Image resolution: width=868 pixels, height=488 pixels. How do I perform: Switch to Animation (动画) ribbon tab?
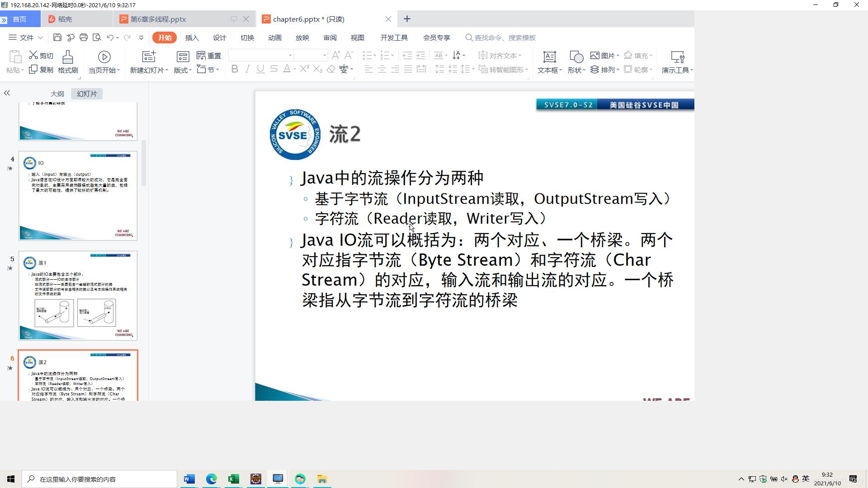tap(275, 38)
